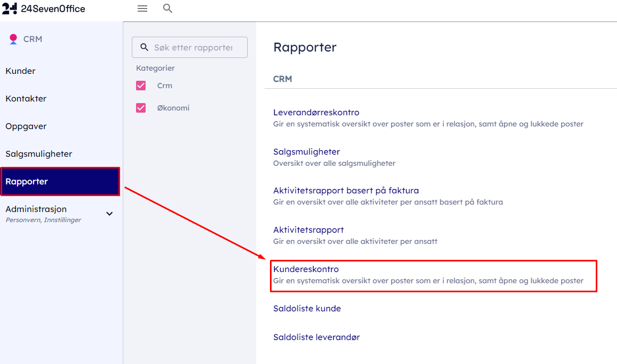The height and width of the screenshot is (364, 617).
Task: Open the Leverandørreskontro report
Action: pyautogui.click(x=316, y=113)
